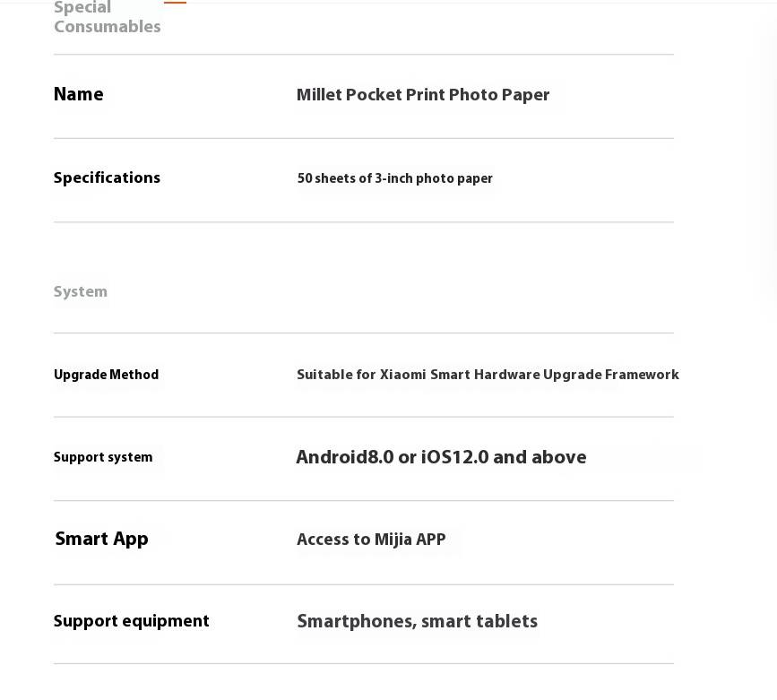
Task: Click the orange underline marker near the top
Action: click(175, 2)
